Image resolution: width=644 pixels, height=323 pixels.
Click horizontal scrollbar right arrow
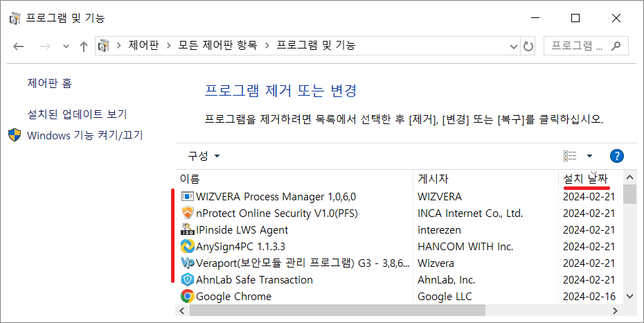pyautogui.click(x=615, y=311)
